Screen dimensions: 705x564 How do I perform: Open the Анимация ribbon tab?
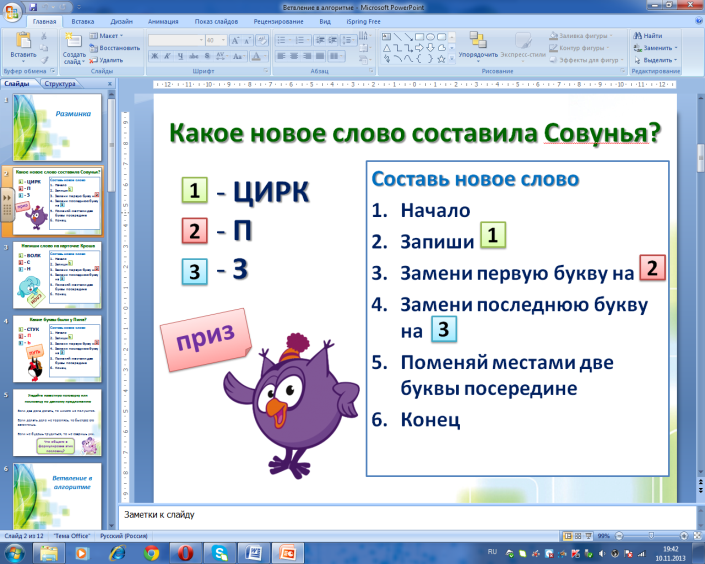point(163,21)
